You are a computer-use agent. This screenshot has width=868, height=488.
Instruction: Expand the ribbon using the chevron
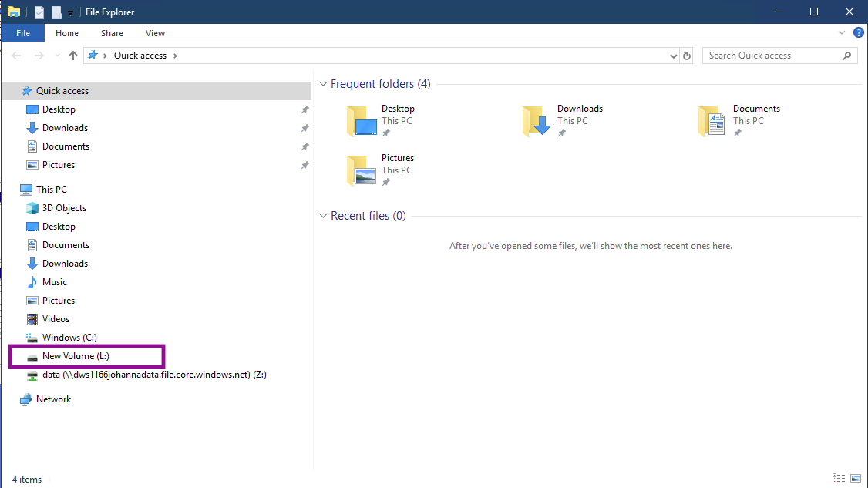point(842,32)
